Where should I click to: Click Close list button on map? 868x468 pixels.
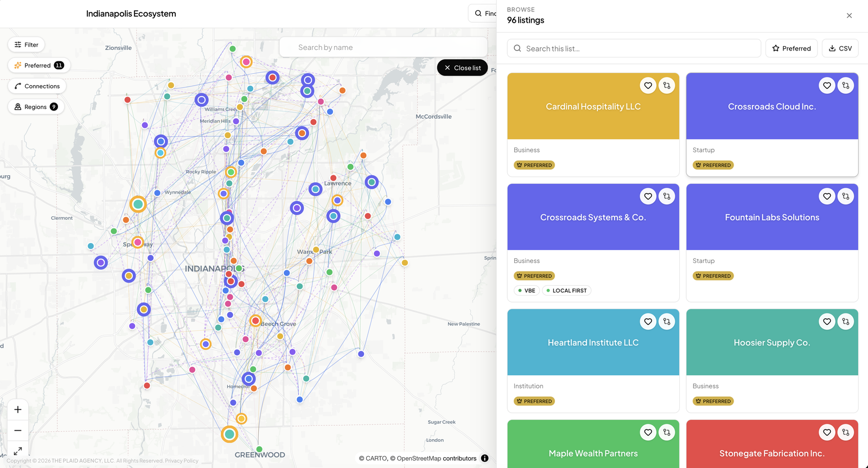[463, 68]
